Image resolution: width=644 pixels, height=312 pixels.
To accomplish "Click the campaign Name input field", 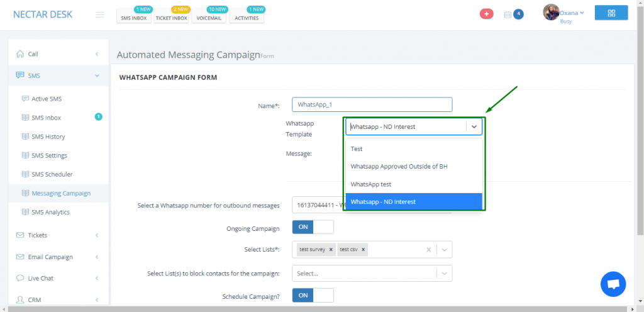I will (x=372, y=104).
